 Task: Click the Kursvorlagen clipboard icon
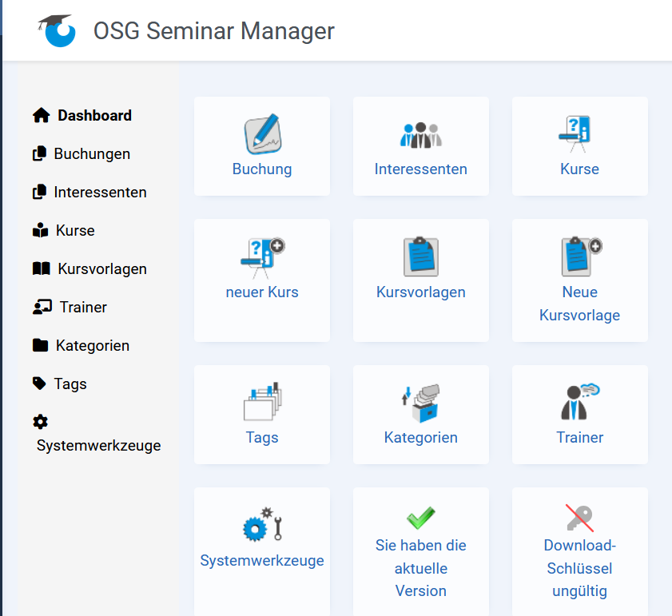[420, 256]
